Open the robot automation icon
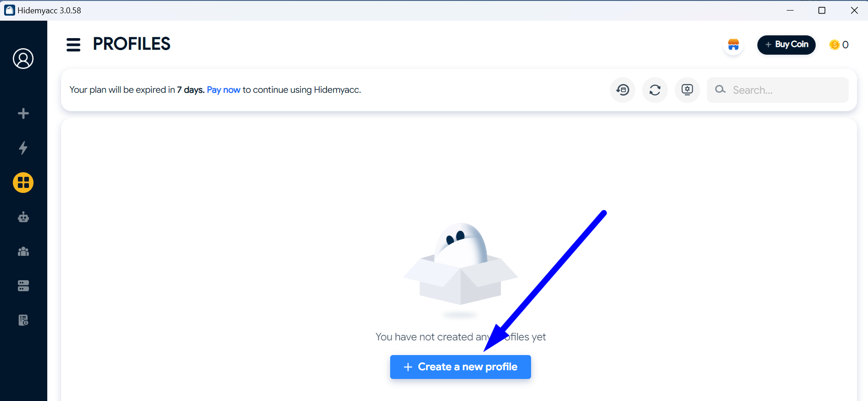The height and width of the screenshot is (401, 868). click(23, 217)
